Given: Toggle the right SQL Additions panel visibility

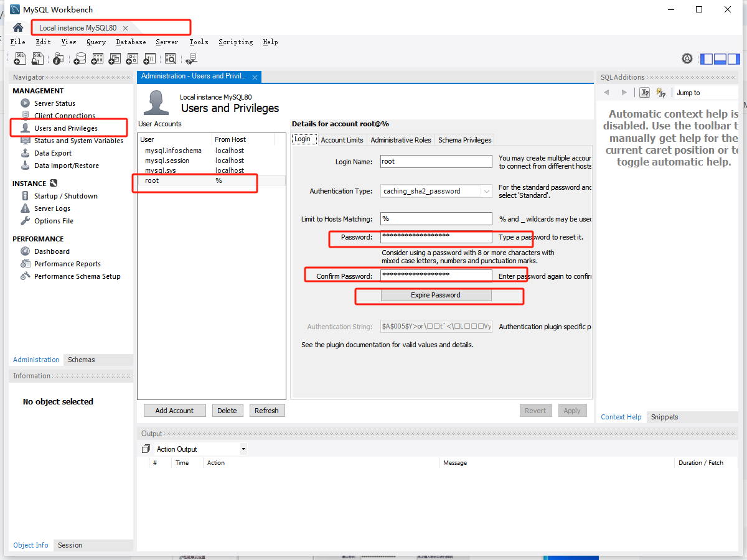Looking at the screenshot, I should 734,59.
